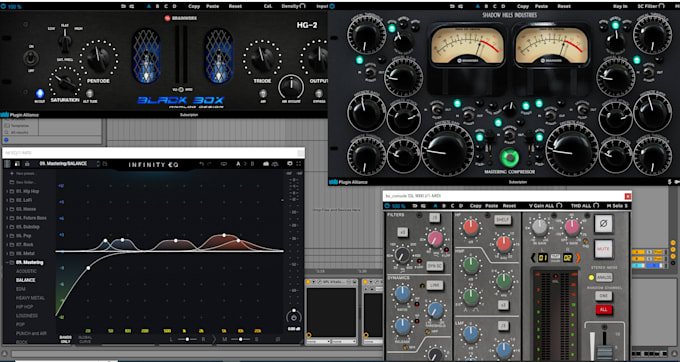Viewport: 680px width, 362px height.
Task: Select the Global Curve tab in Infinity EQ
Action: coord(85,339)
